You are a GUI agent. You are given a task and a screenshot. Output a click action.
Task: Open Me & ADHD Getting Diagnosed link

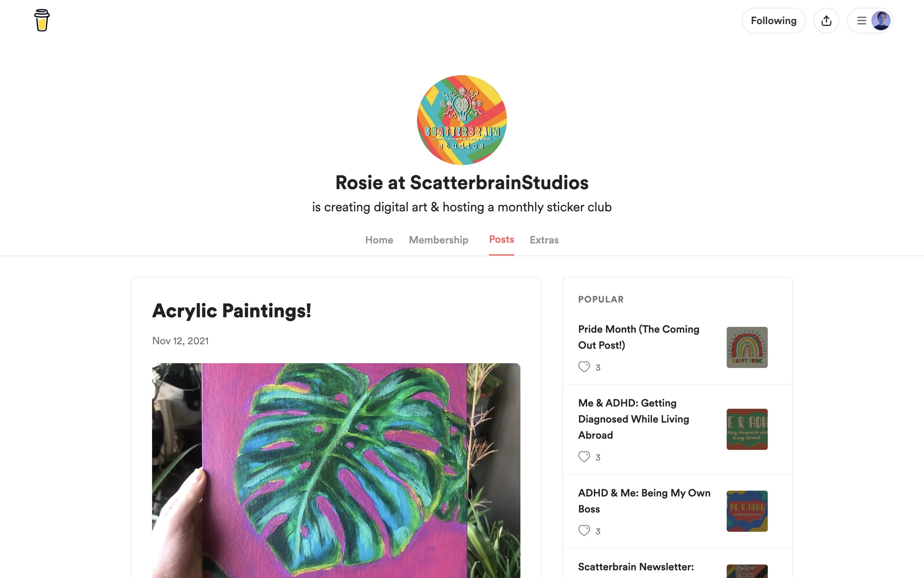point(634,419)
